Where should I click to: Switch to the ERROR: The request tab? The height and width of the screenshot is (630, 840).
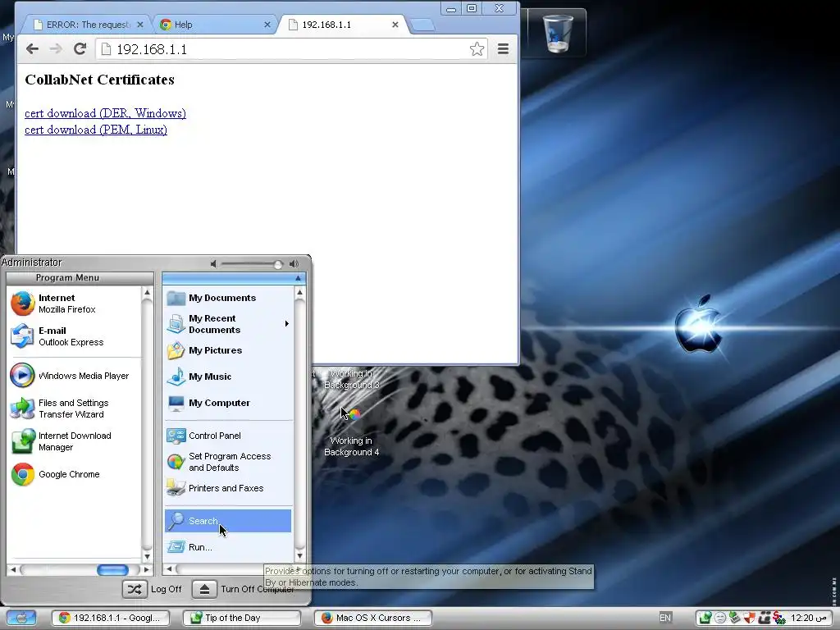tap(85, 25)
